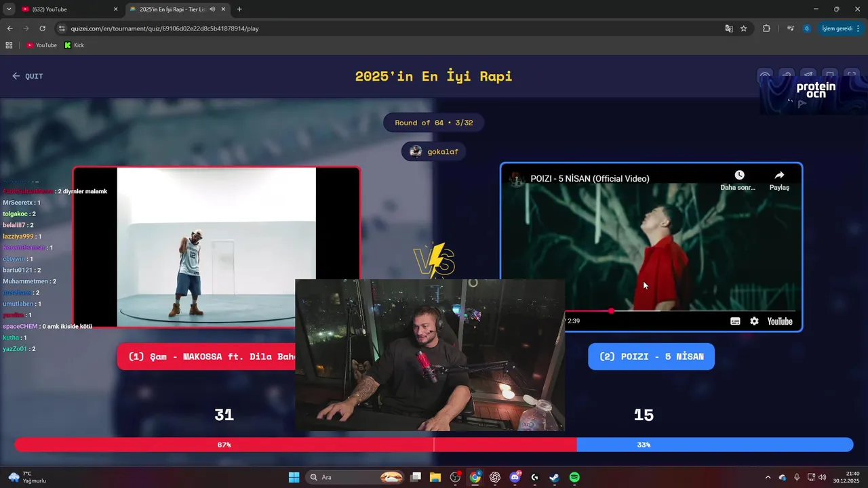The width and height of the screenshot is (868, 488).
Task: Open the media controls panel
Action: (791, 28)
